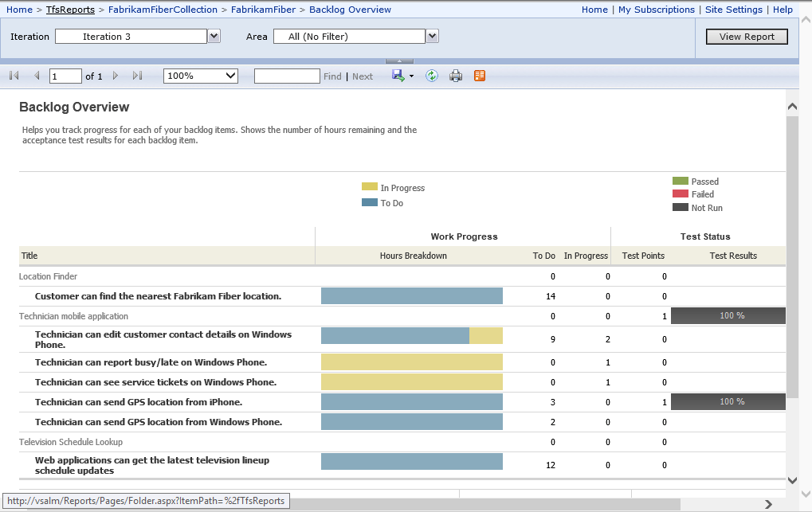Screen dimensions: 812x512
Task: Click report scroll up arrow
Action: pyautogui.click(x=792, y=106)
